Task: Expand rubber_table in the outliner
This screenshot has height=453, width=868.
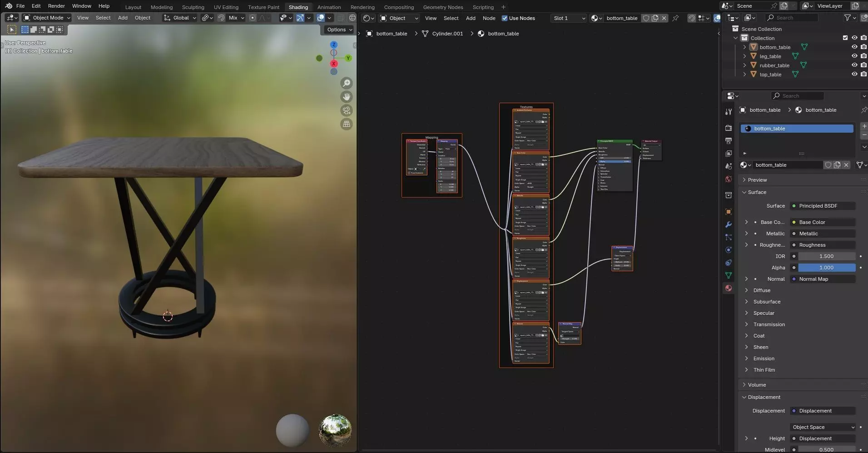Action: (744, 65)
